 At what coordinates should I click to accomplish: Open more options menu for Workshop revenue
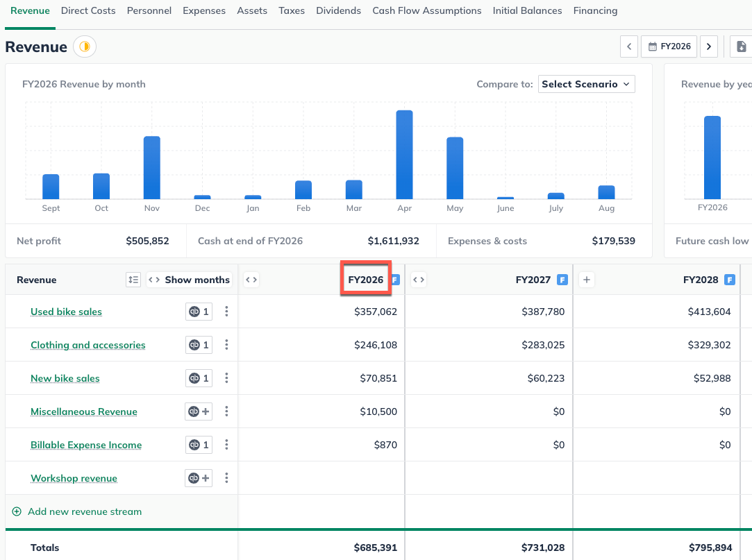click(226, 478)
